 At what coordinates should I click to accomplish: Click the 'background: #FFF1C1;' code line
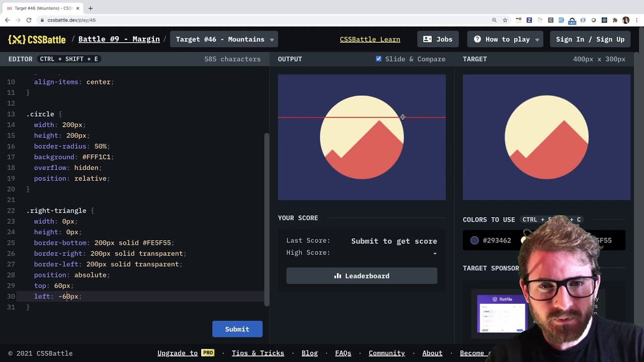click(x=74, y=157)
